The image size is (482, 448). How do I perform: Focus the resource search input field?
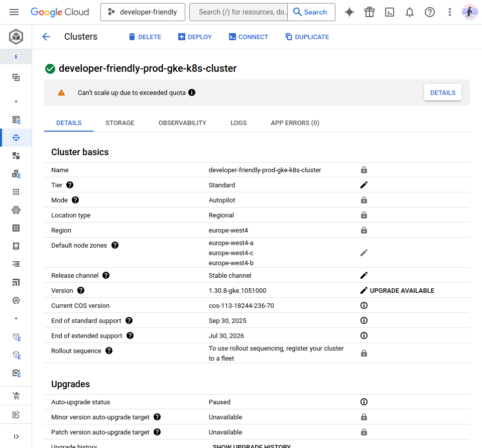(238, 12)
